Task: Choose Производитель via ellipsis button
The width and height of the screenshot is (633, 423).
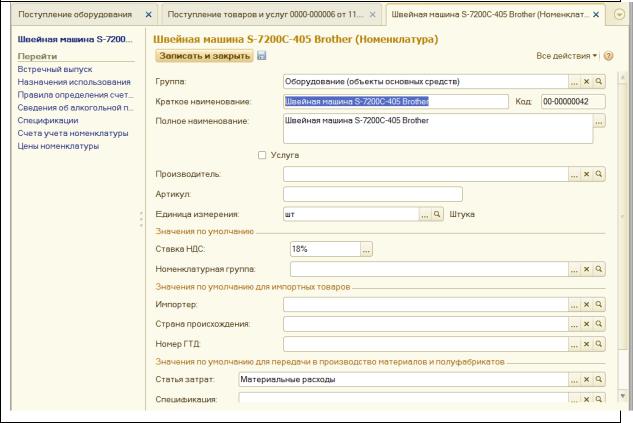Action: pos(574,174)
